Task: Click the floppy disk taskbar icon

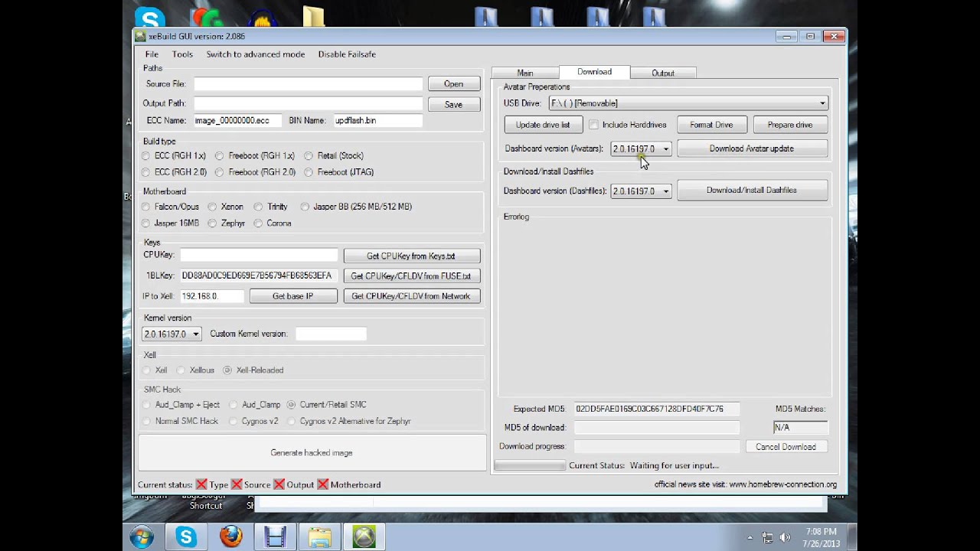Action: [x=275, y=537]
